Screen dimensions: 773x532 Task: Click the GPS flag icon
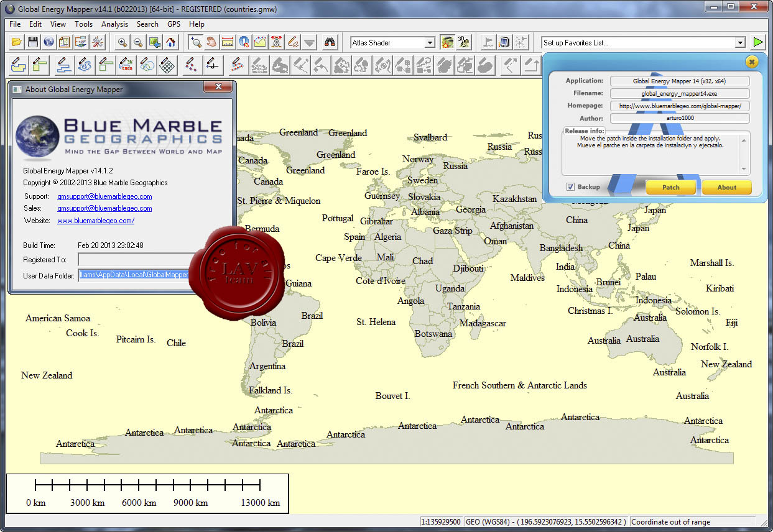(489, 42)
